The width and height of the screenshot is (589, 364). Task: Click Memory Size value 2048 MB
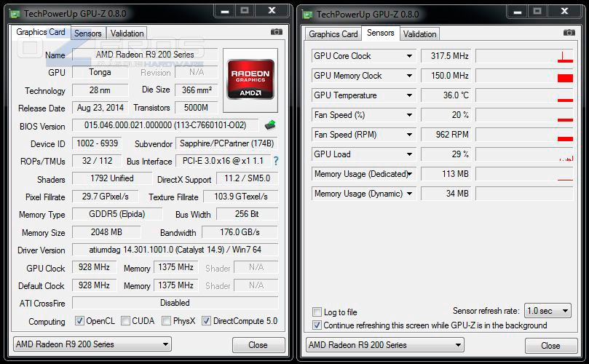[107, 232]
